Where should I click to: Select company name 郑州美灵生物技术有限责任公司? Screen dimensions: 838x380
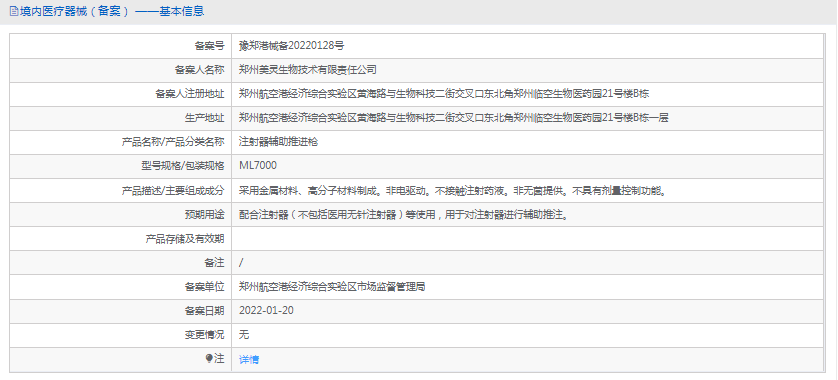pos(308,69)
